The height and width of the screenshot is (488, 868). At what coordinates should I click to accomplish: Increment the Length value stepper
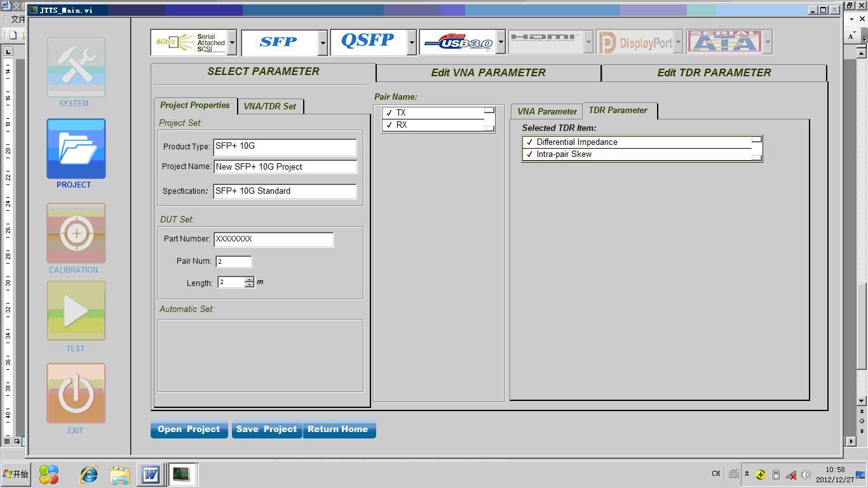point(249,279)
